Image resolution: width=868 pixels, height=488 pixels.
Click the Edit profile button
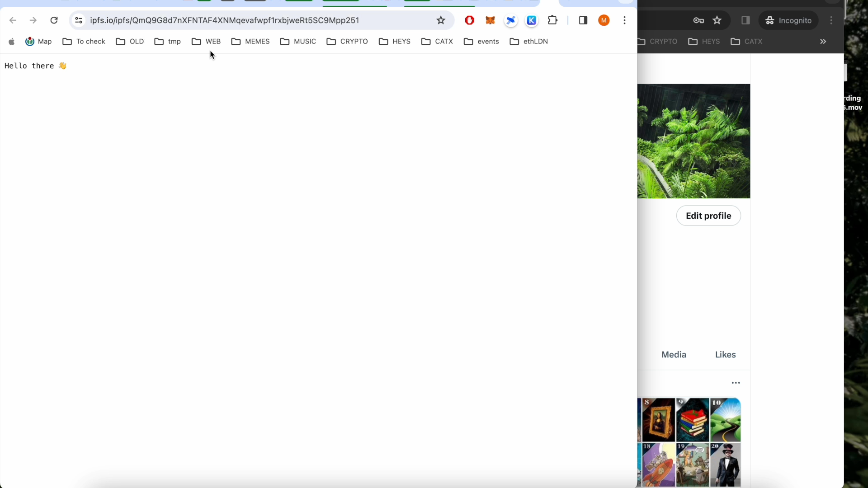[x=708, y=216]
